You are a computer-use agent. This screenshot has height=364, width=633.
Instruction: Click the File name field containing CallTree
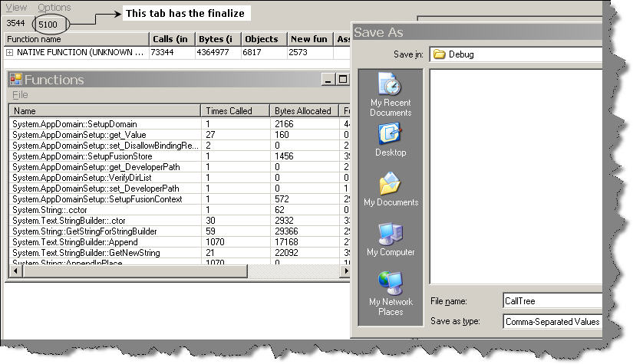pyautogui.click(x=552, y=300)
